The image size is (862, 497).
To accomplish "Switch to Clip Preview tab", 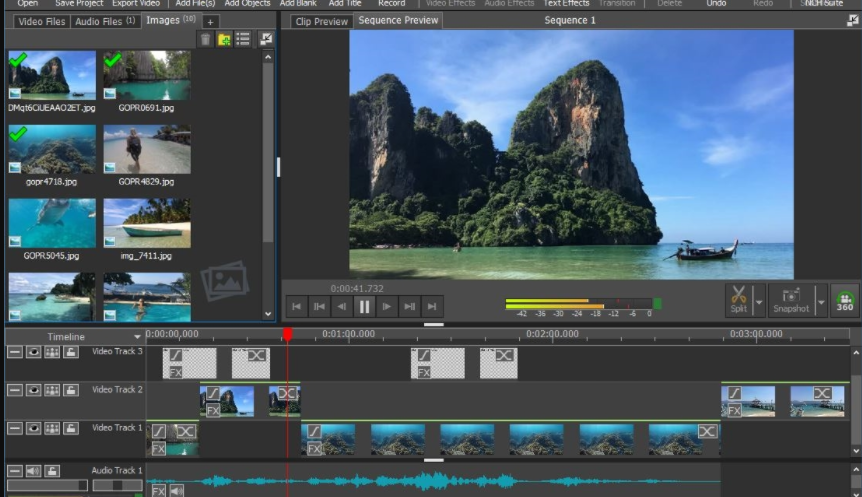I will click(x=322, y=21).
